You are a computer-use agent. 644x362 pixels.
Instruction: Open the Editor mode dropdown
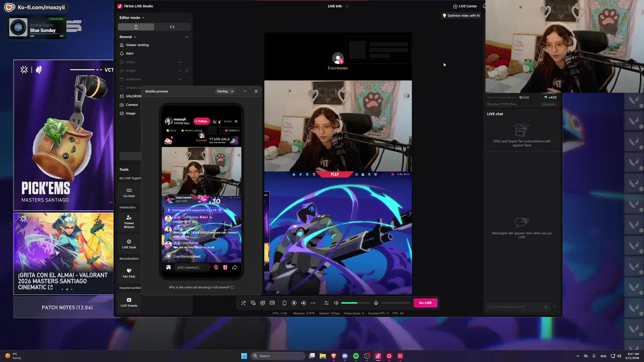(x=132, y=18)
